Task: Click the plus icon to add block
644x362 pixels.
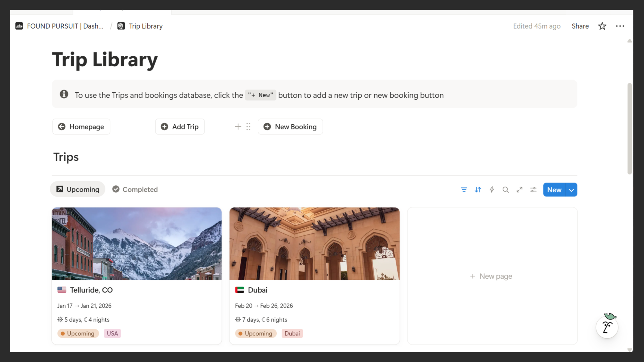Action: pos(238,126)
